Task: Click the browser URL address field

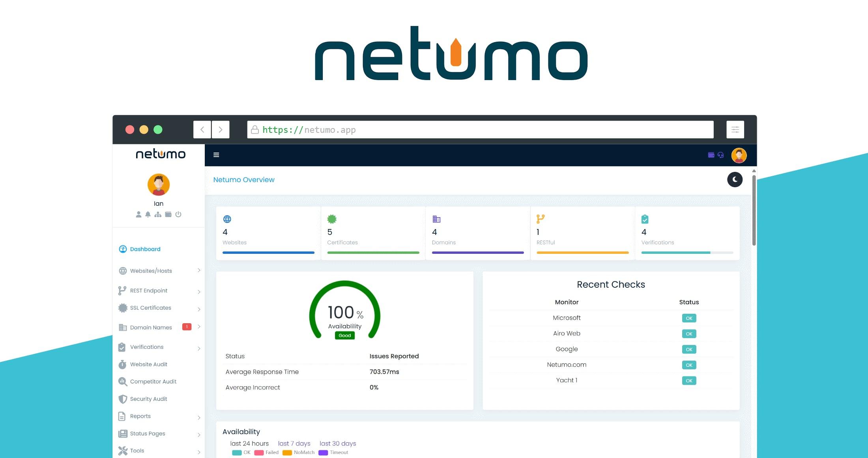Action: [x=480, y=130]
